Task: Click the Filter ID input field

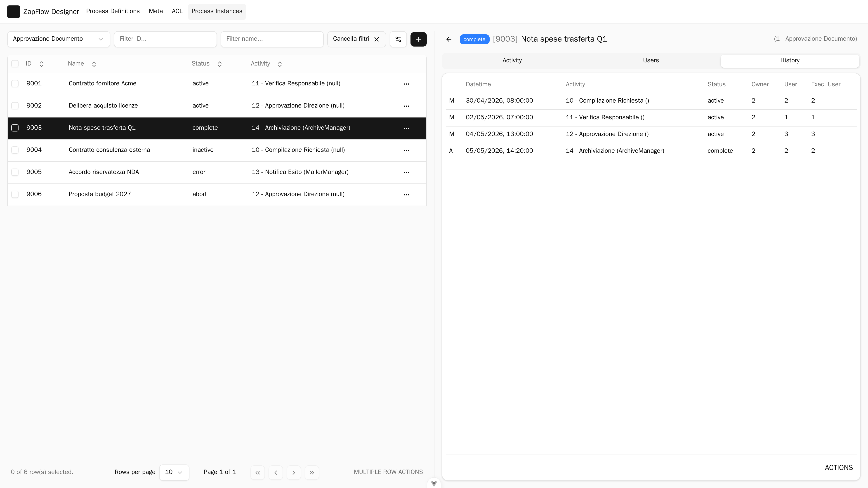Action: pyautogui.click(x=165, y=39)
